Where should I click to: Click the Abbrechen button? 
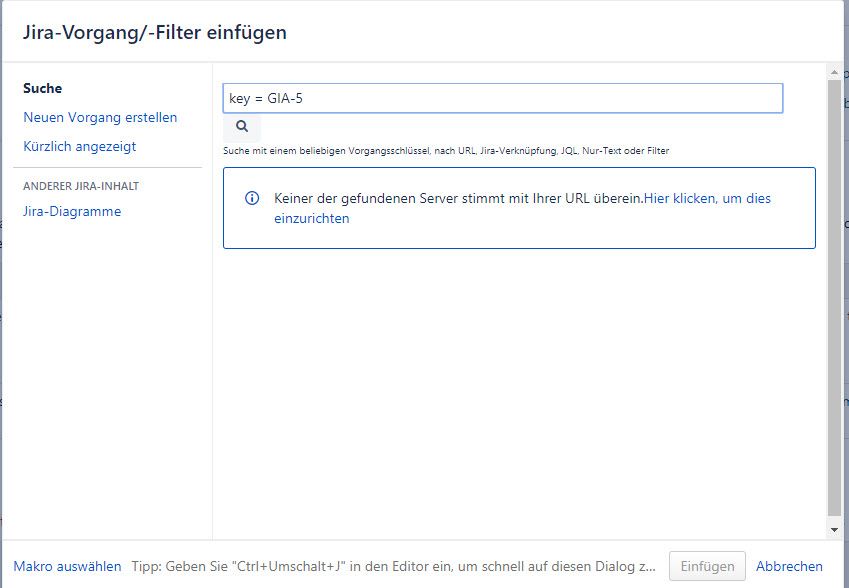789,566
